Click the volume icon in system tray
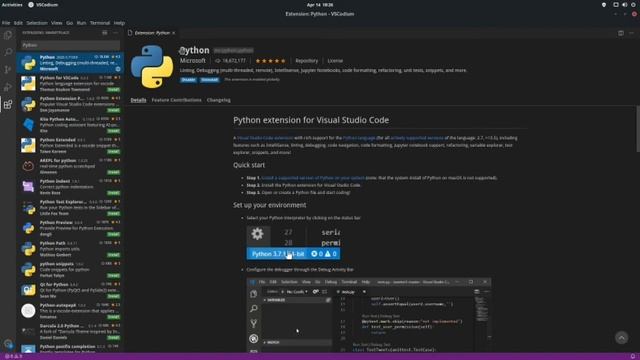640x360 pixels. (x=624, y=5)
